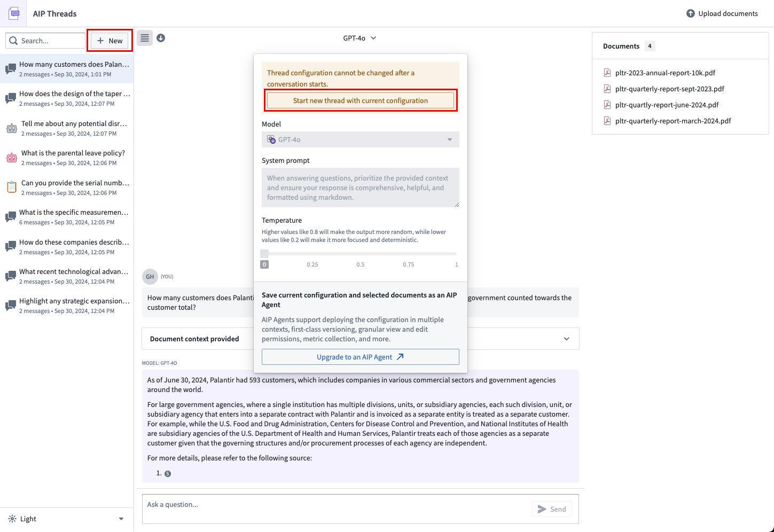Open the 'How do these companies describ…' thread
Viewport: 774px width, 532px height.
[67, 247]
